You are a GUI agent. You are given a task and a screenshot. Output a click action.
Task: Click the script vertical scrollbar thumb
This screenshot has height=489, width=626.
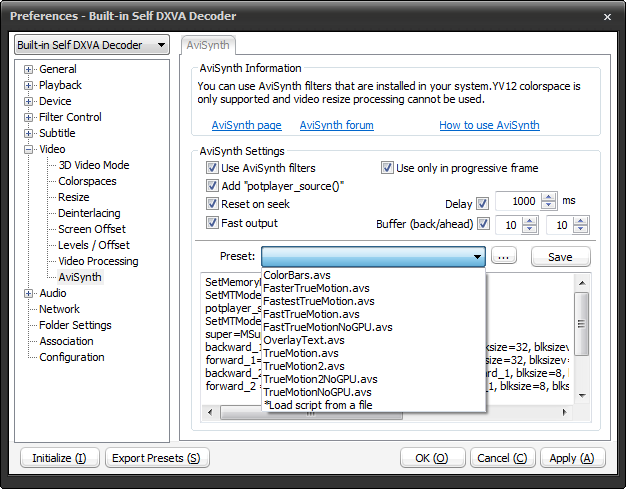coord(582,324)
